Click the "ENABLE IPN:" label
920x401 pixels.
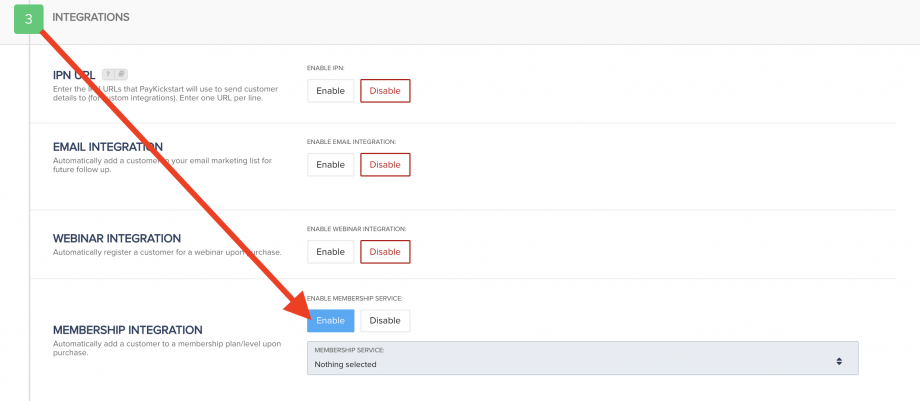pos(326,68)
